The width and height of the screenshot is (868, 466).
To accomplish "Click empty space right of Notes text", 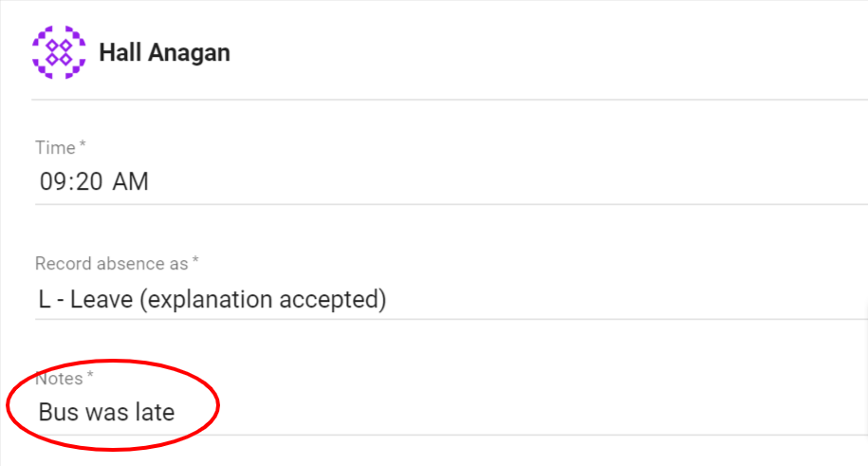I will click(x=498, y=412).
